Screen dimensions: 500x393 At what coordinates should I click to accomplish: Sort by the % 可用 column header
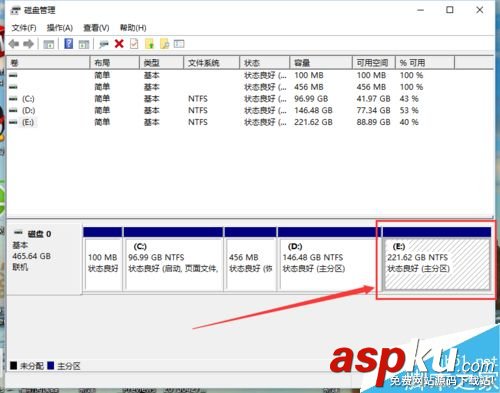[x=425, y=63]
